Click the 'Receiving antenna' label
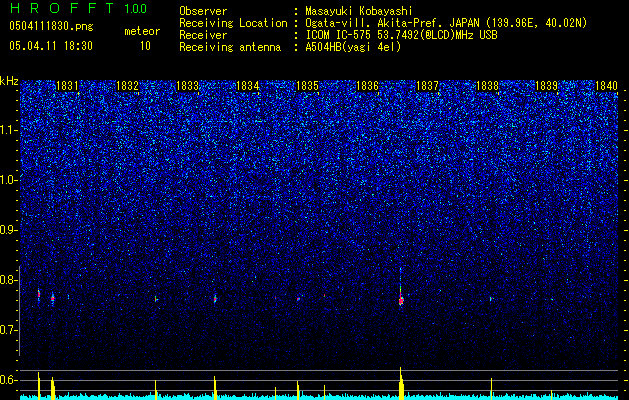 (x=230, y=47)
